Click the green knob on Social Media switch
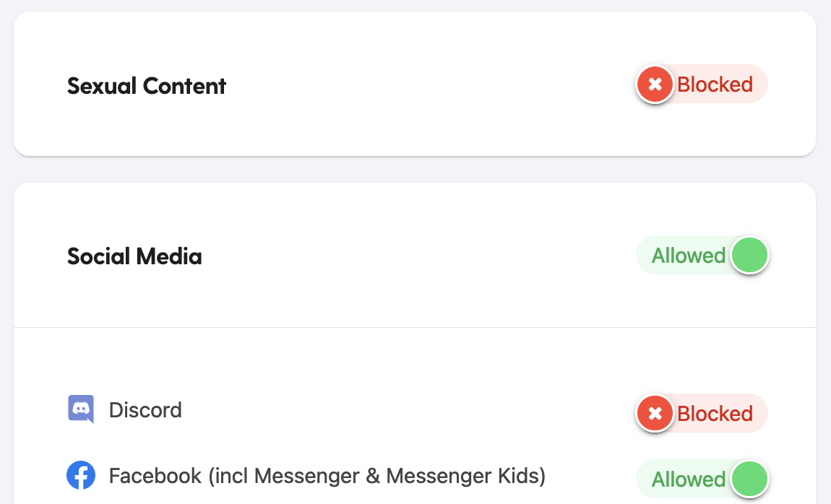831x504 pixels. (749, 255)
